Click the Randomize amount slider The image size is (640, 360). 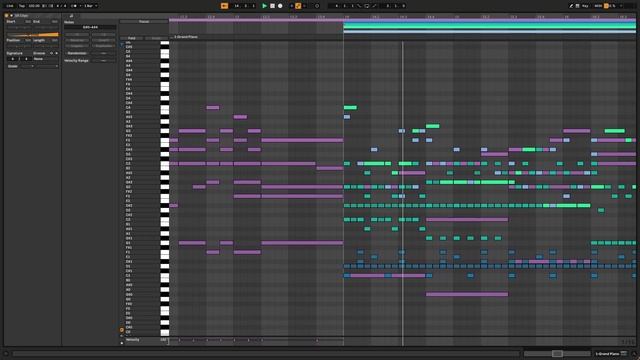pos(103,53)
